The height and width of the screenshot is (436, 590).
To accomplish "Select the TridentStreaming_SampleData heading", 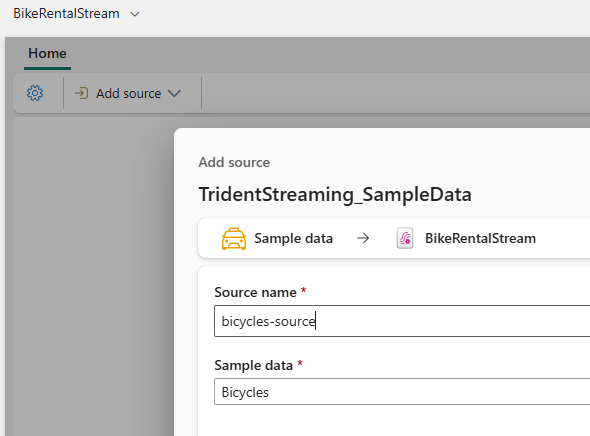I will point(335,194).
